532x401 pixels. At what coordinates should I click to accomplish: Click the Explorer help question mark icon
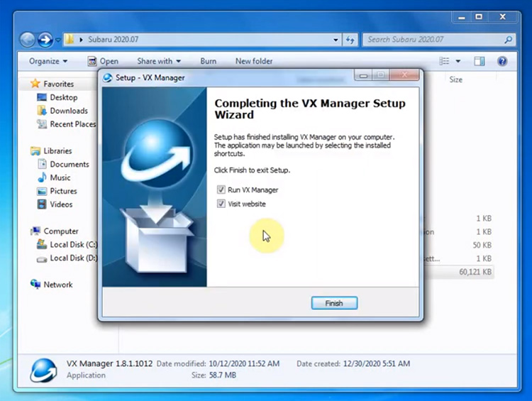pos(502,61)
